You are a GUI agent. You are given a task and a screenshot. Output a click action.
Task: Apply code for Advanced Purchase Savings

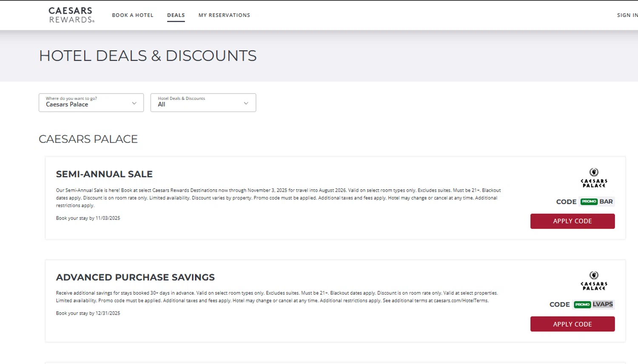(x=572, y=324)
